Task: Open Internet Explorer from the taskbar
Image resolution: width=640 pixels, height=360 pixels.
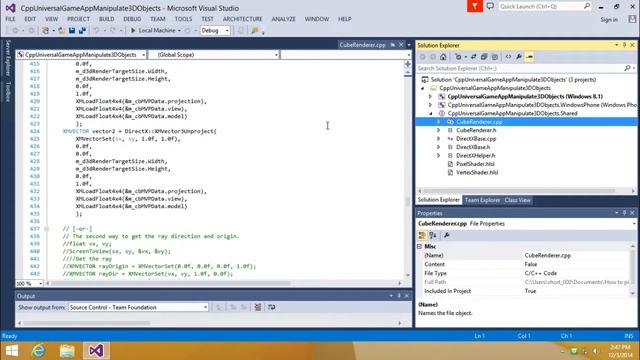Action: pyautogui.click(x=39, y=351)
